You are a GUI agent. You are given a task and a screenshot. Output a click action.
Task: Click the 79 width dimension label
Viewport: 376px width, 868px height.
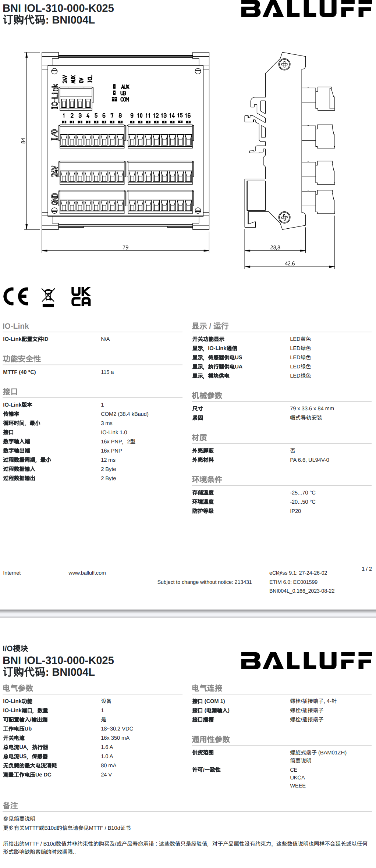(125, 247)
